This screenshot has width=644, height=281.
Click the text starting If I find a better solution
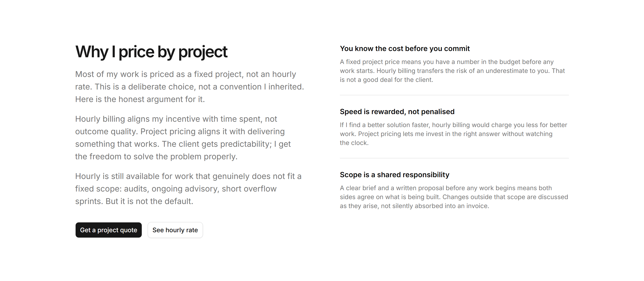click(453, 134)
